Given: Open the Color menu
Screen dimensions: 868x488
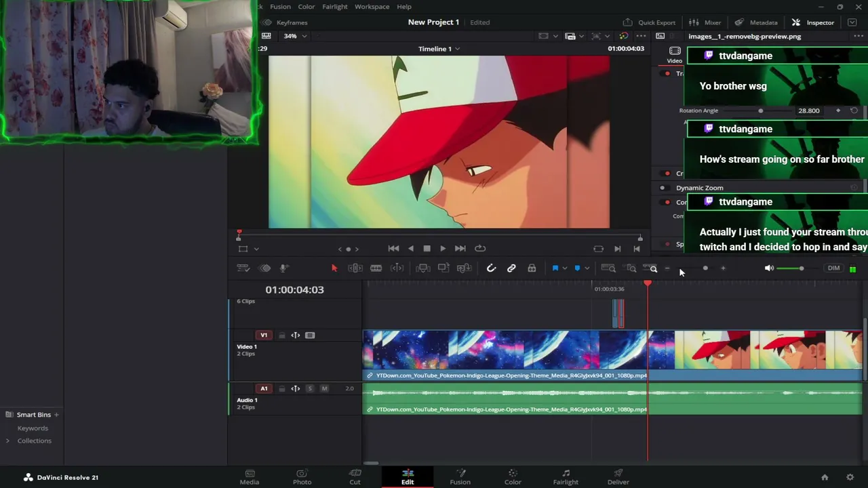Looking at the screenshot, I should coord(306,7).
